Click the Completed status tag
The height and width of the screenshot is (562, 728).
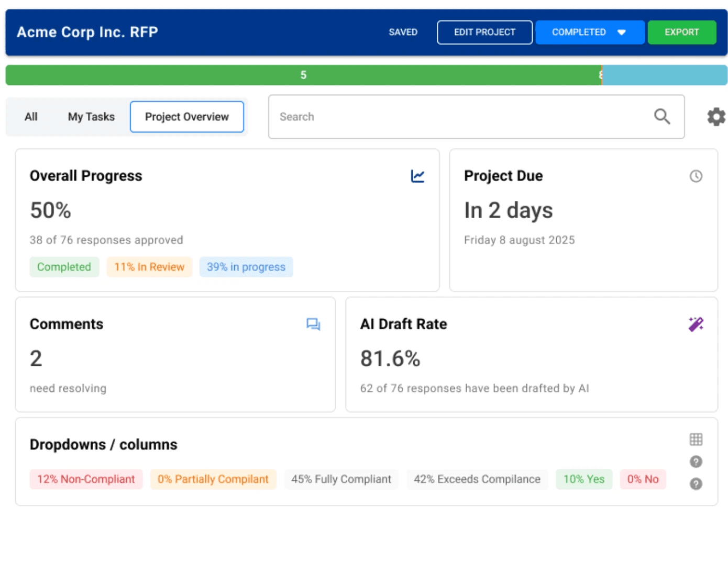64,267
